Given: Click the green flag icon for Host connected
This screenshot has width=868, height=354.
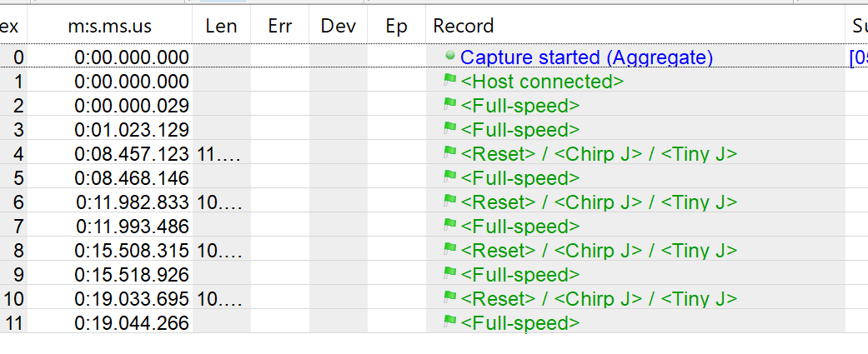Looking at the screenshot, I should click(450, 81).
